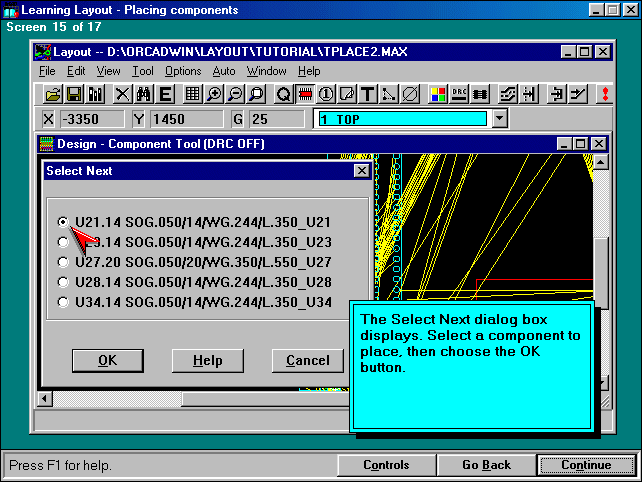Image resolution: width=642 pixels, height=482 pixels.
Task: Click the Zoom In magnifier icon
Action: tap(214, 94)
